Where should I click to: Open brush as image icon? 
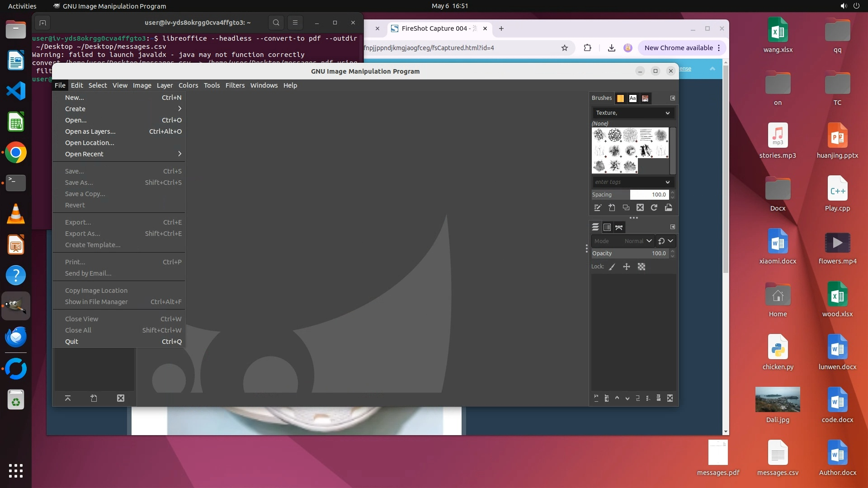point(668,208)
